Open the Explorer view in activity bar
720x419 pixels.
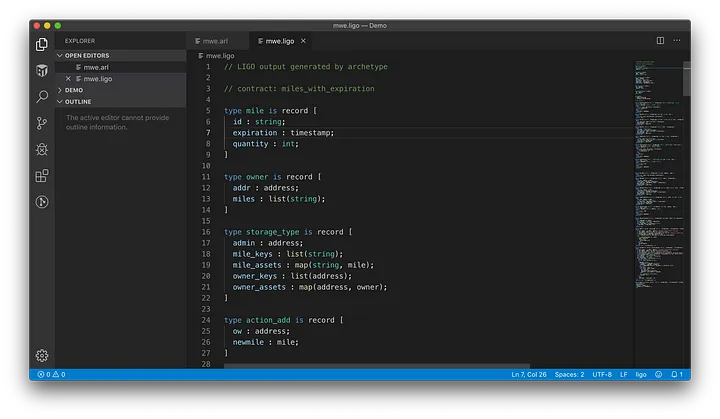[42, 44]
